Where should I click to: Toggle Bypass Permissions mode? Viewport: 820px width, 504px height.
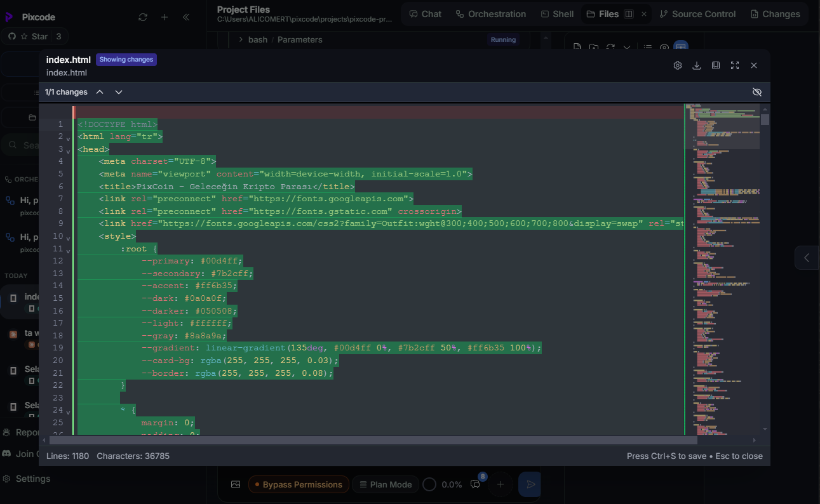tap(299, 484)
